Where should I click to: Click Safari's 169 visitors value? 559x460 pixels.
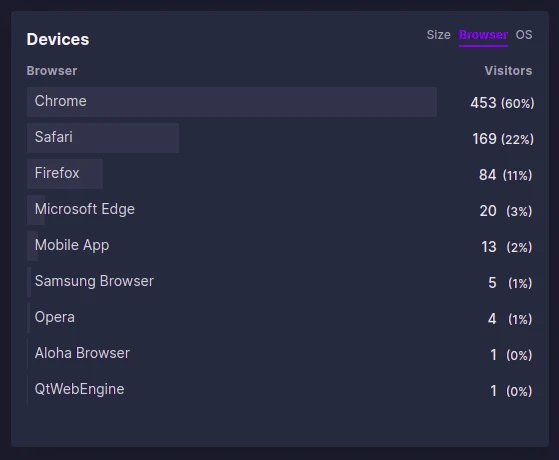point(484,139)
